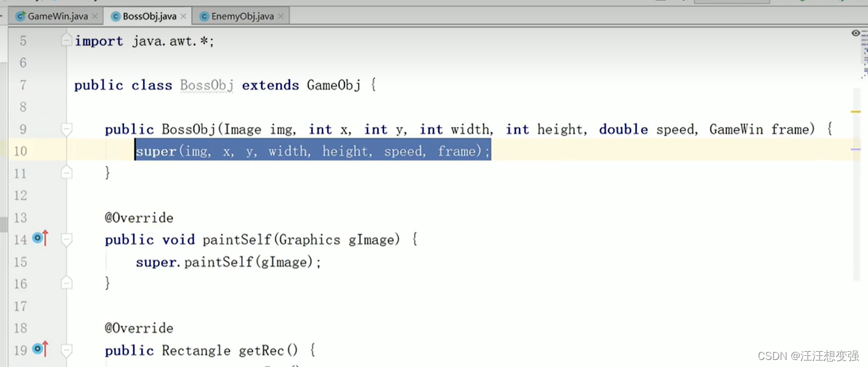The width and height of the screenshot is (868, 367).
Task: Click line number 7 in the gutter
Action: point(23,85)
